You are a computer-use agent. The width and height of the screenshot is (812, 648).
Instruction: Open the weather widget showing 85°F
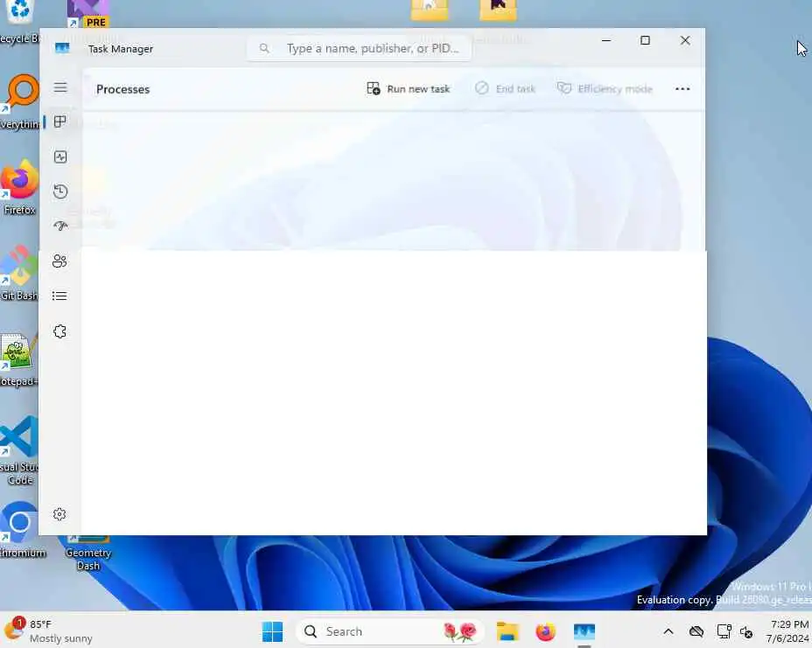coord(47,631)
